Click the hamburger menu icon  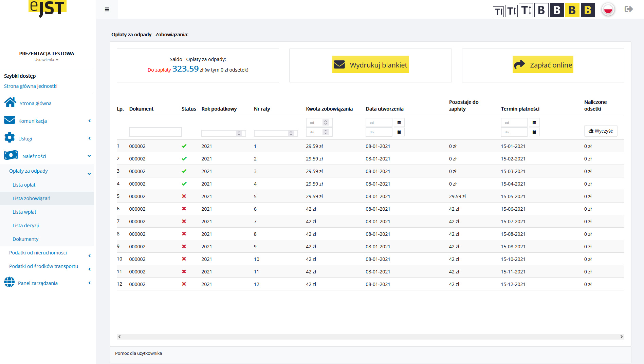click(107, 9)
